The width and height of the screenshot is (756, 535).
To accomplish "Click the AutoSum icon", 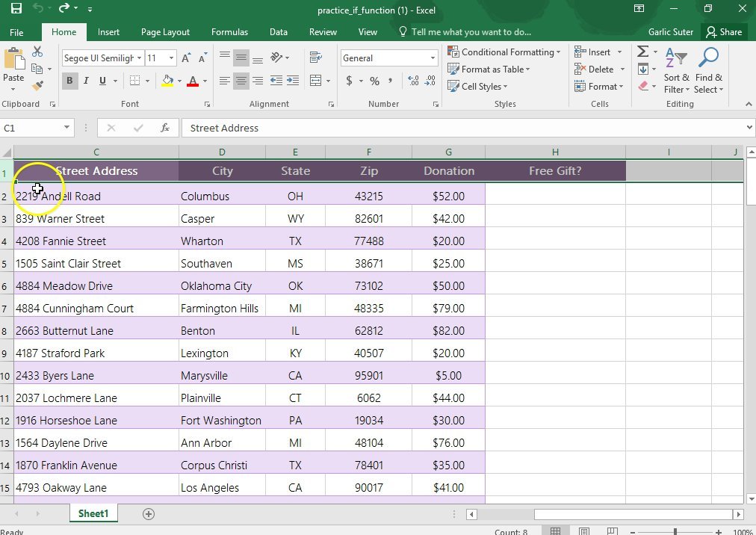I will [642, 51].
